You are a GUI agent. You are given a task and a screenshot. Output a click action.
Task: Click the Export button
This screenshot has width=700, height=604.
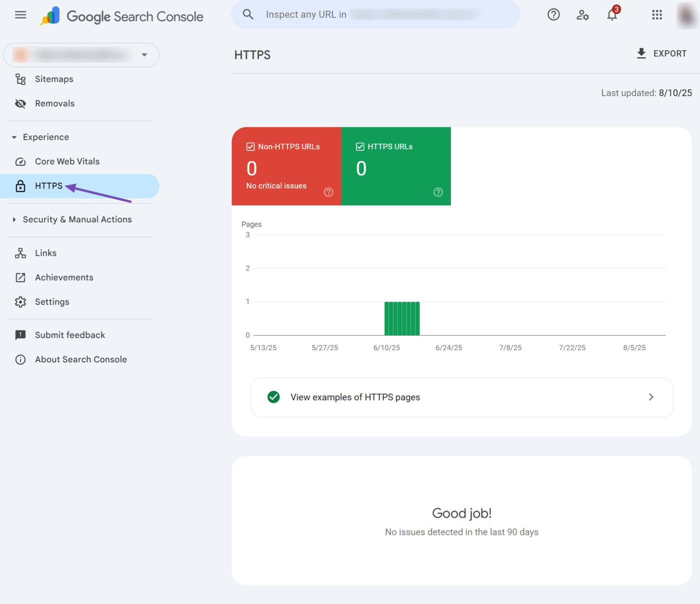[661, 54]
